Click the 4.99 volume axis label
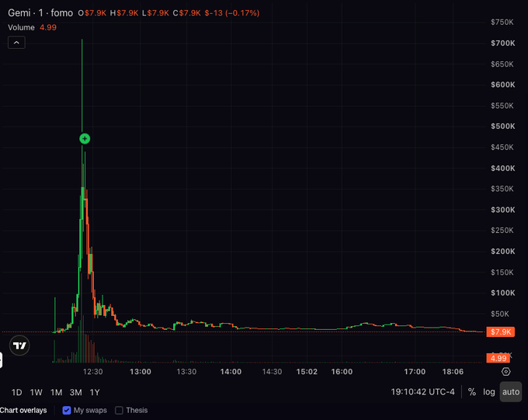Screen dimensions: 528x420 click(498, 358)
